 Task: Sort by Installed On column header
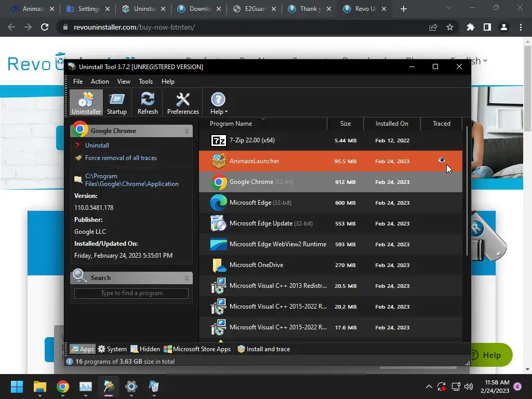(x=392, y=124)
